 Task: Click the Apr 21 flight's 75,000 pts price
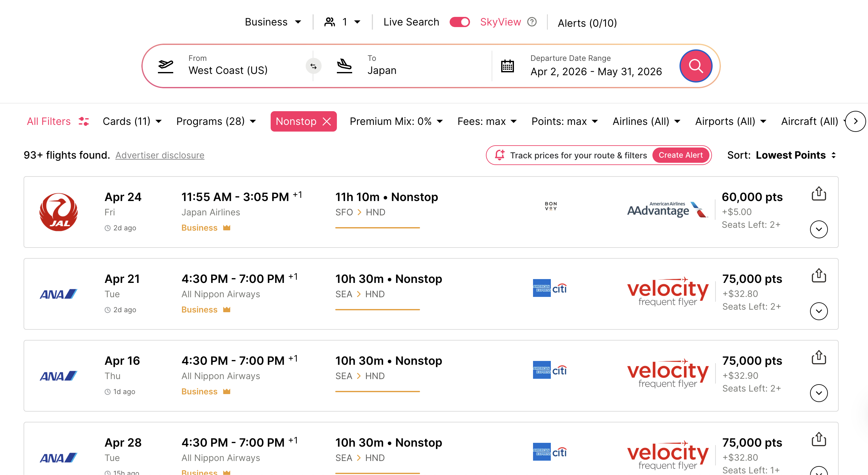click(x=752, y=279)
